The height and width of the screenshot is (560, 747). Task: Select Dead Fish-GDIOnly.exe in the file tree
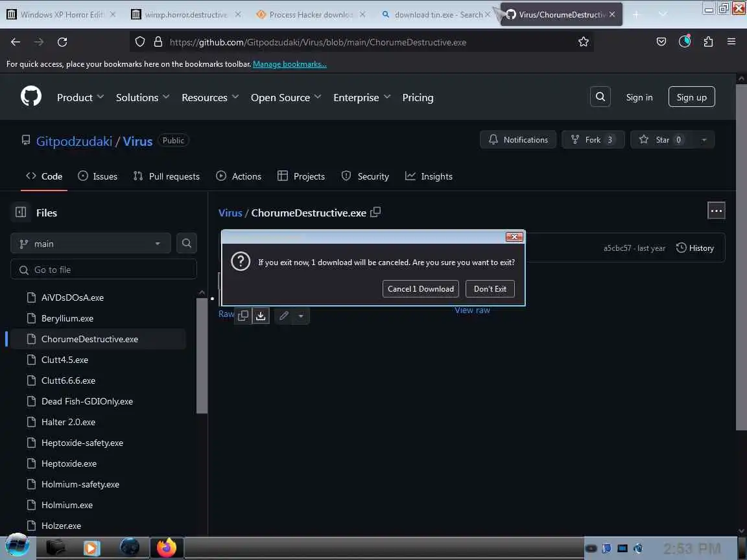87,401
